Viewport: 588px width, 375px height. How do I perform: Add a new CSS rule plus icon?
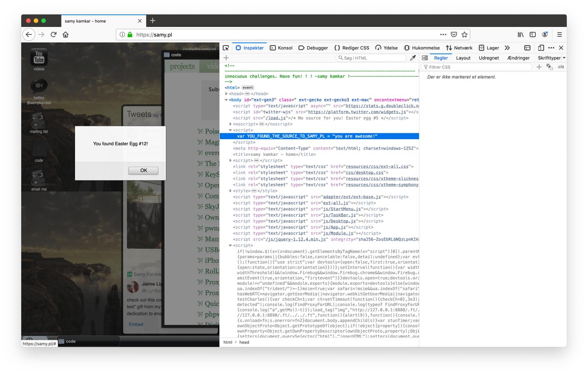coord(539,67)
